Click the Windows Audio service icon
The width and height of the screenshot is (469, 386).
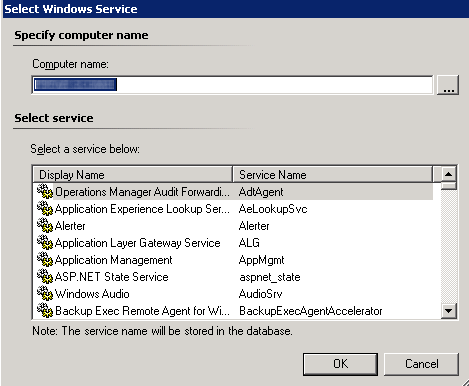pos(45,293)
